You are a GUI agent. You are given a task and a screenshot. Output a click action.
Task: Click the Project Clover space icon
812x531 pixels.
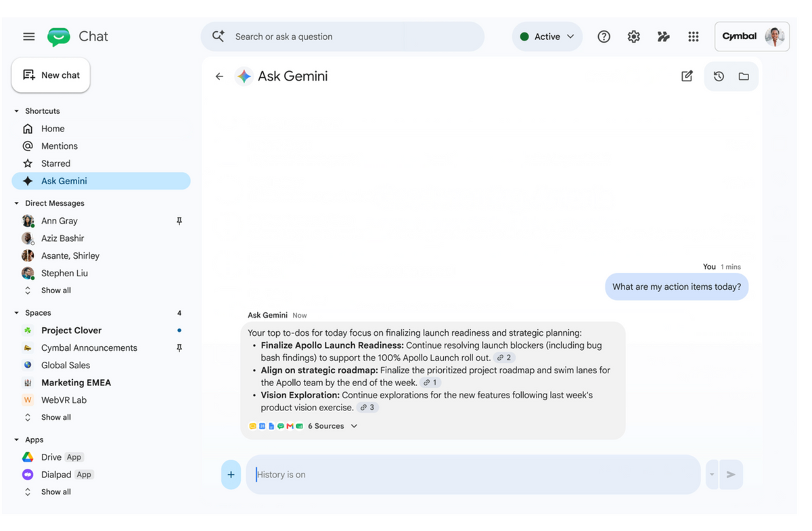(x=28, y=331)
